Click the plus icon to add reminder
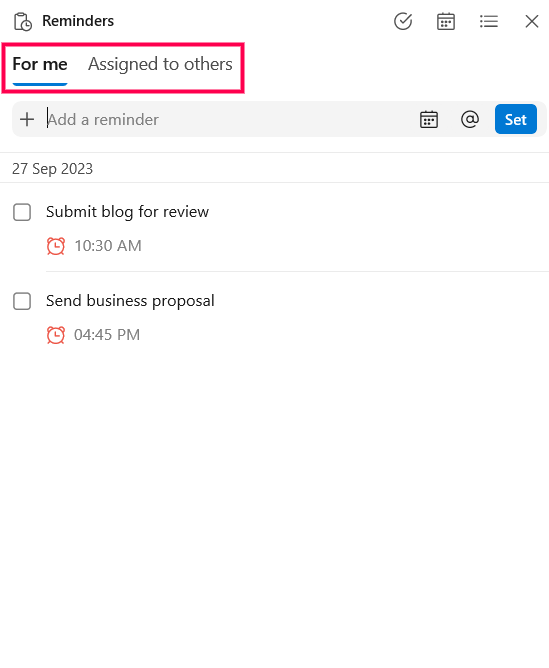The width and height of the screenshot is (549, 668). [x=27, y=119]
